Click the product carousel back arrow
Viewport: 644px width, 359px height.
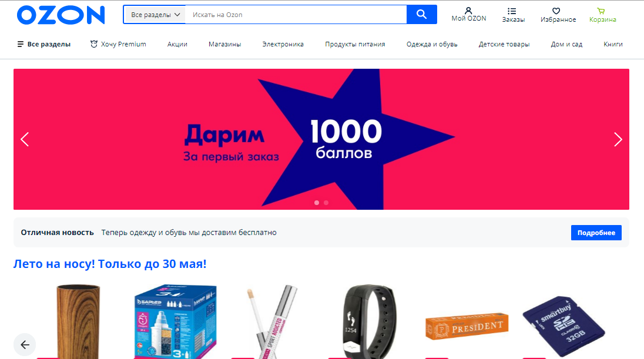click(25, 345)
